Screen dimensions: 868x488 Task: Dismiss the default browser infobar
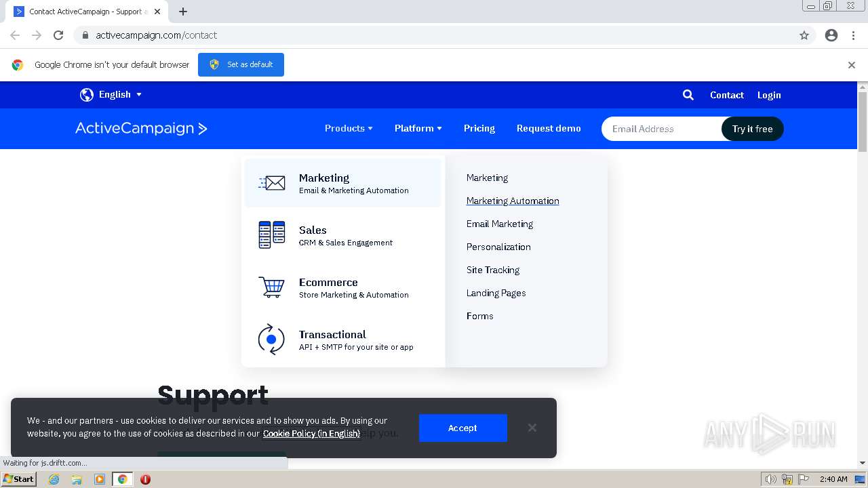pyautogui.click(x=852, y=65)
